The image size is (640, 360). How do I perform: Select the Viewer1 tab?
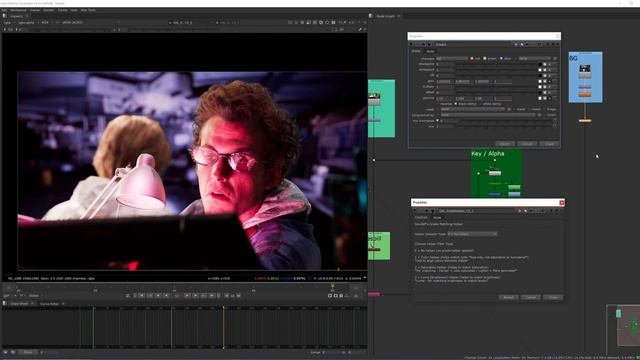(x=16, y=16)
